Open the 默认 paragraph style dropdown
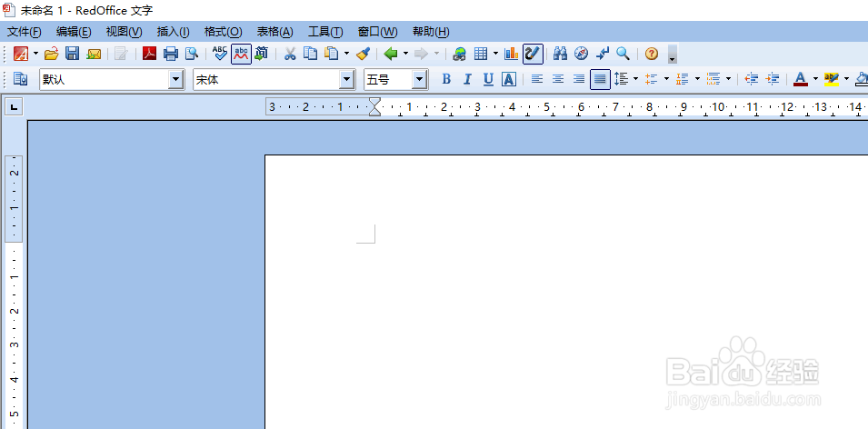The width and height of the screenshot is (868, 429). point(176,80)
